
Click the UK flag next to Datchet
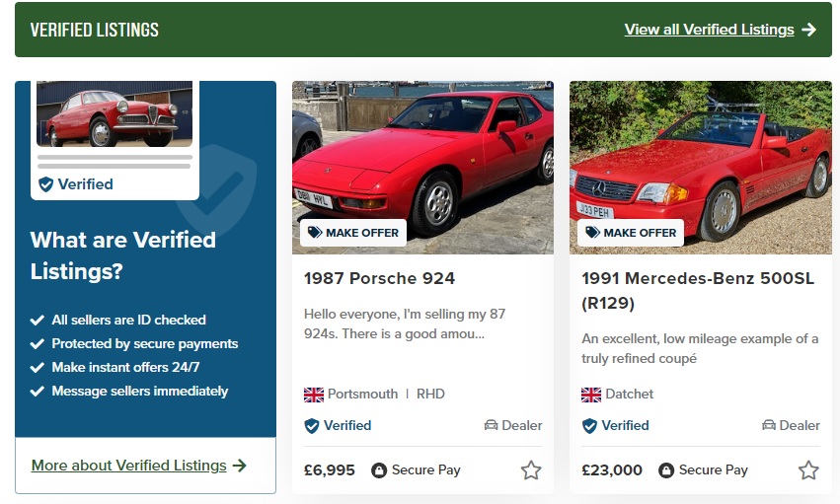(x=591, y=395)
